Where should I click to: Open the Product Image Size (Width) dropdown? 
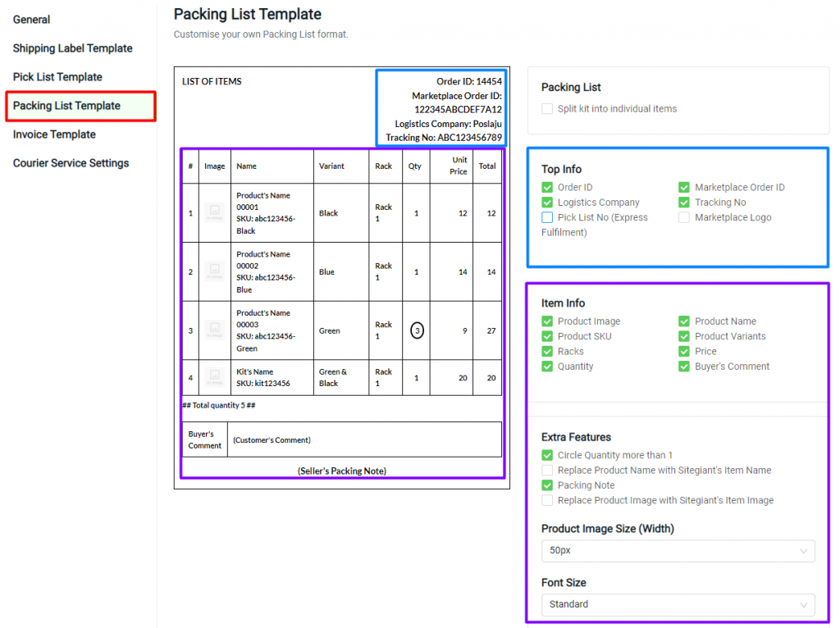coord(678,551)
